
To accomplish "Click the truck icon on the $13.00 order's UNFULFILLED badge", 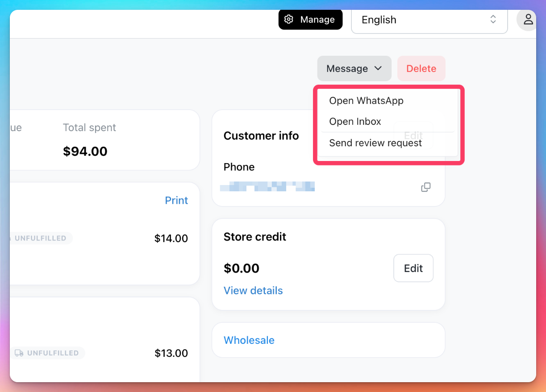I will tap(19, 353).
